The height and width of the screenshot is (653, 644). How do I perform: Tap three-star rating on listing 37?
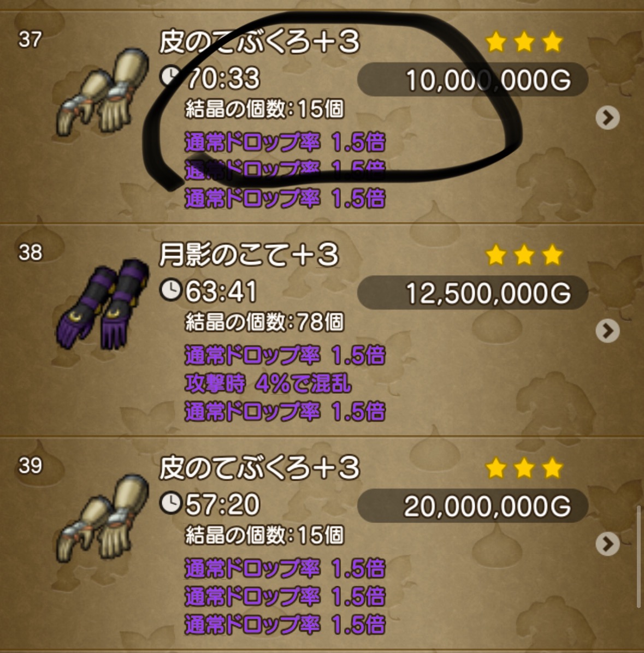(x=524, y=42)
